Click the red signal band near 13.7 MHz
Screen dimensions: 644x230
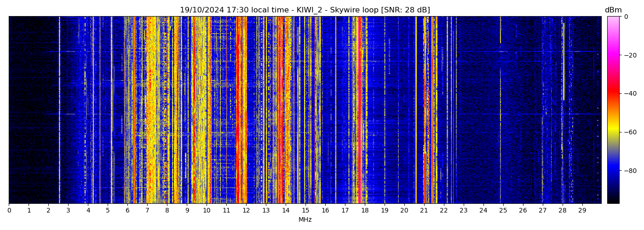click(280, 110)
